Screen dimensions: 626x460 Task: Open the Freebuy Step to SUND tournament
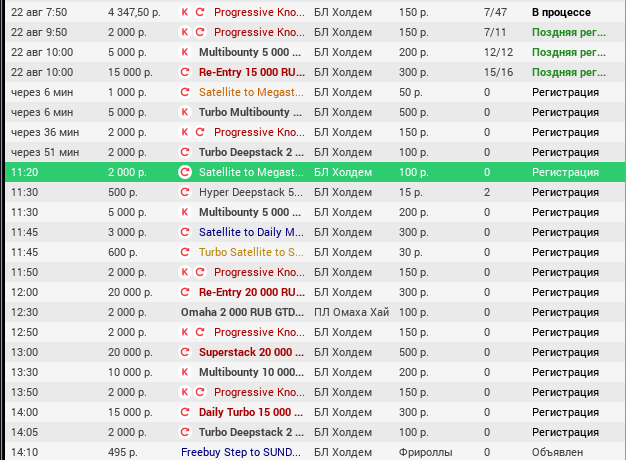click(x=240, y=452)
